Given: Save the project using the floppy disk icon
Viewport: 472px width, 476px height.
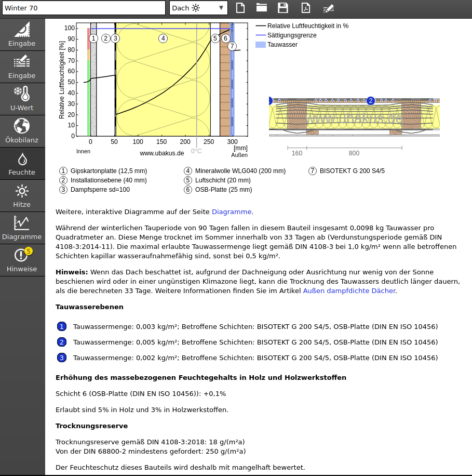Looking at the screenshot, I should pyautogui.click(x=283, y=8).
